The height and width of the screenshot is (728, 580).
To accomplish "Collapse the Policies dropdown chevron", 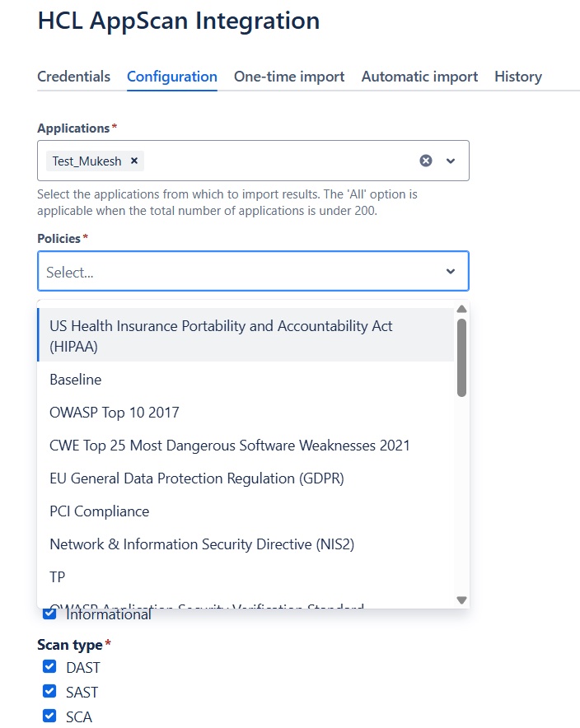I will [451, 272].
